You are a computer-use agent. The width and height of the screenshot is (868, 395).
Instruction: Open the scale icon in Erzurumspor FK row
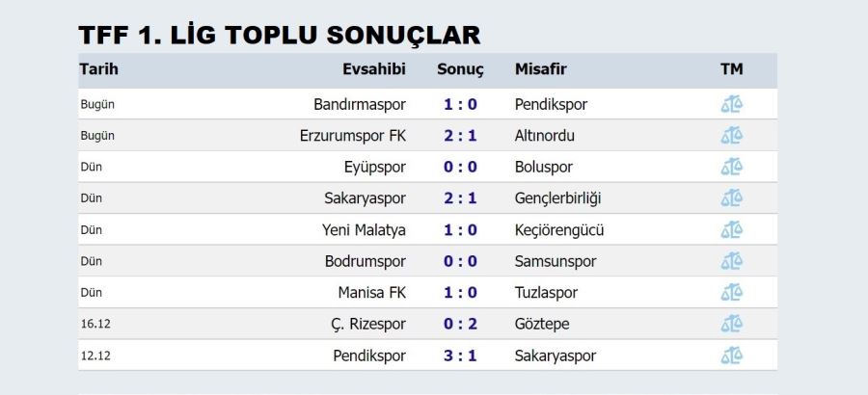[731, 136]
